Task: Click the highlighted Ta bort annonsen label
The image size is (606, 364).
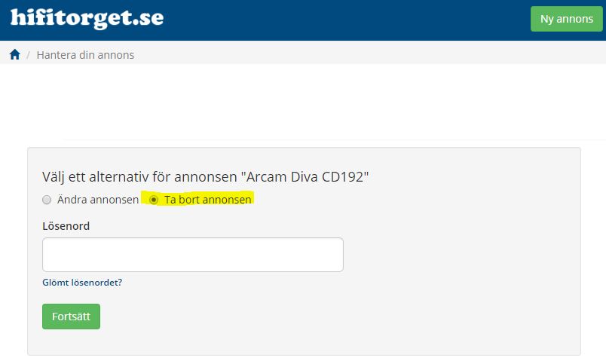Action: click(208, 200)
